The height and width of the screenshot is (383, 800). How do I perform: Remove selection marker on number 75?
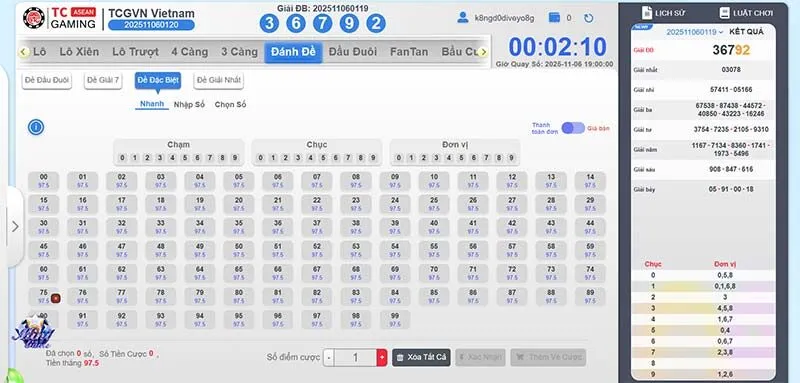(56, 298)
